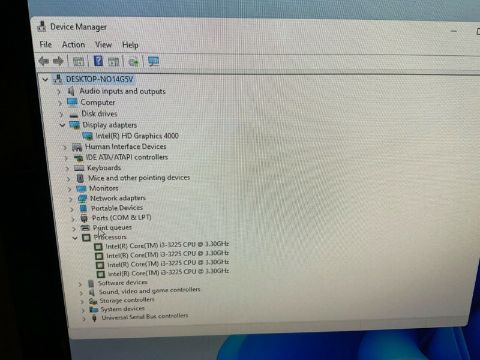This screenshot has height=360, width=480.
Task: Click the Forward arrow toolbar icon
Action: (58, 61)
